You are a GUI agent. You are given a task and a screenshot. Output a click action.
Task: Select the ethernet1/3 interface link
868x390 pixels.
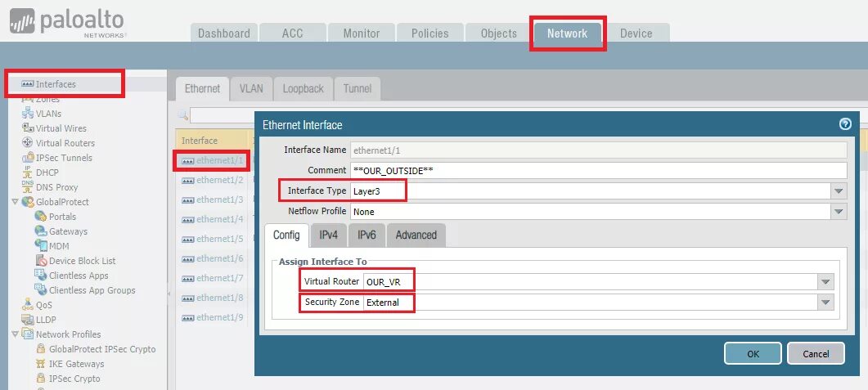(x=220, y=199)
